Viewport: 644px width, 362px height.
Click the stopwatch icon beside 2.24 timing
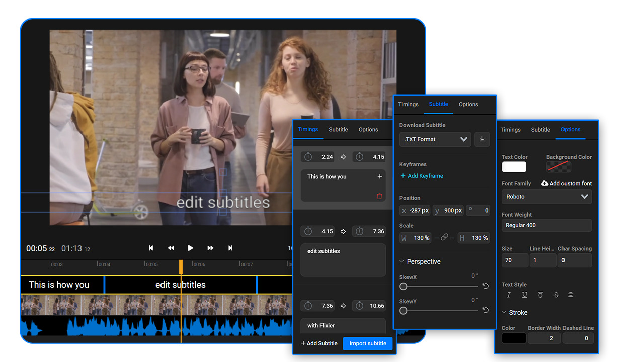point(308,156)
